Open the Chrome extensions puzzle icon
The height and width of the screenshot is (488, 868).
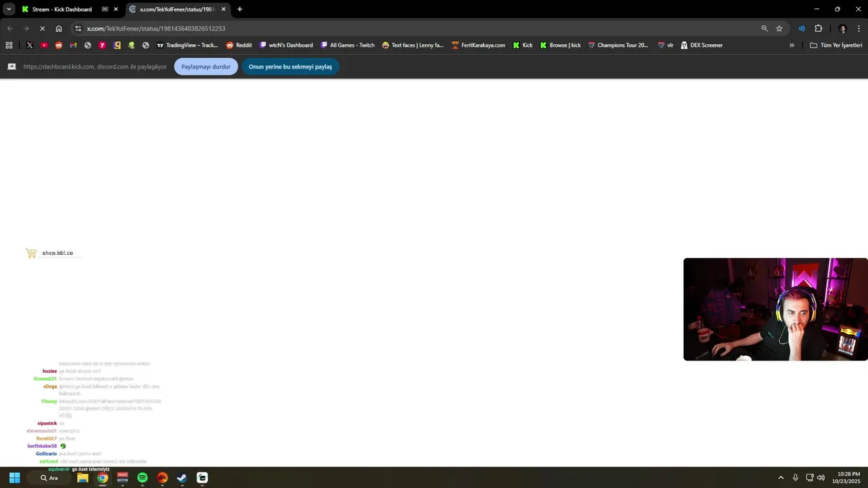tap(818, 28)
